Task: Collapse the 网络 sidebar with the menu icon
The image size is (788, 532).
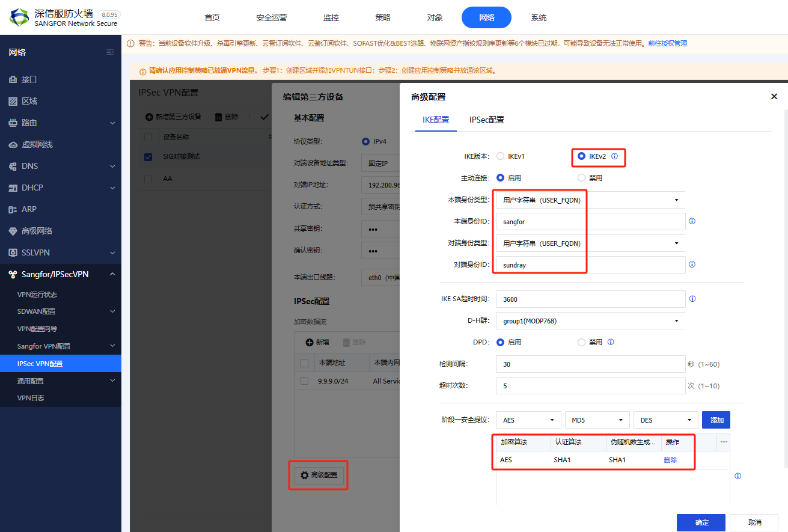Action: pyautogui.click(x=110, y=52)
